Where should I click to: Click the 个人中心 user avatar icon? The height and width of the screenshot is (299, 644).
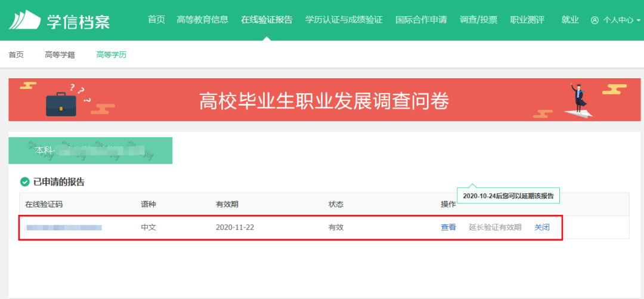595,20
